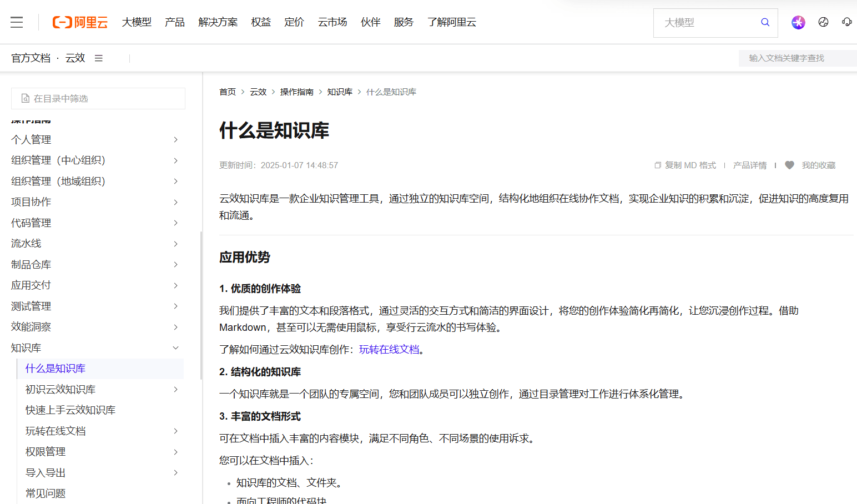
Task: Click the 官方文档 link
Action: pos(31,58)
